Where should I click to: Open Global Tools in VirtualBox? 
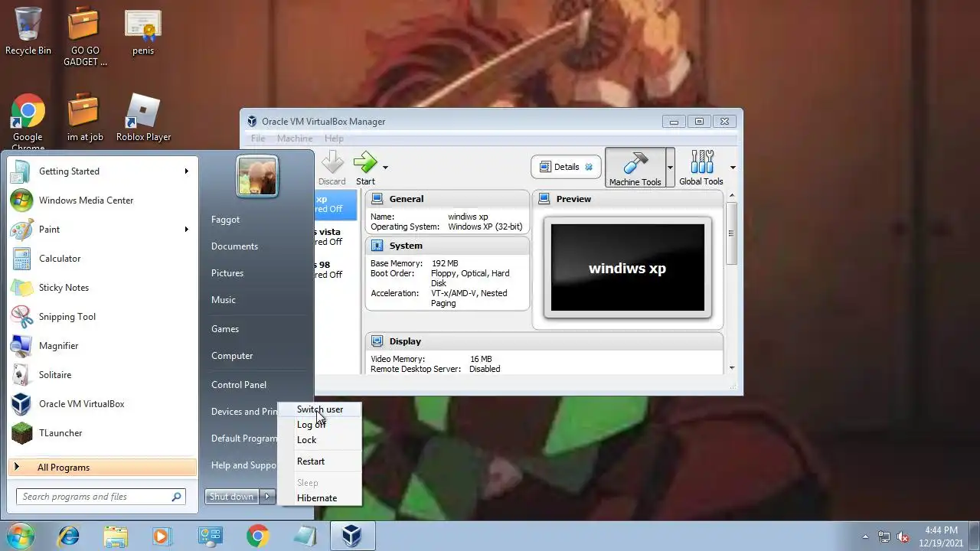click(701, 168)
